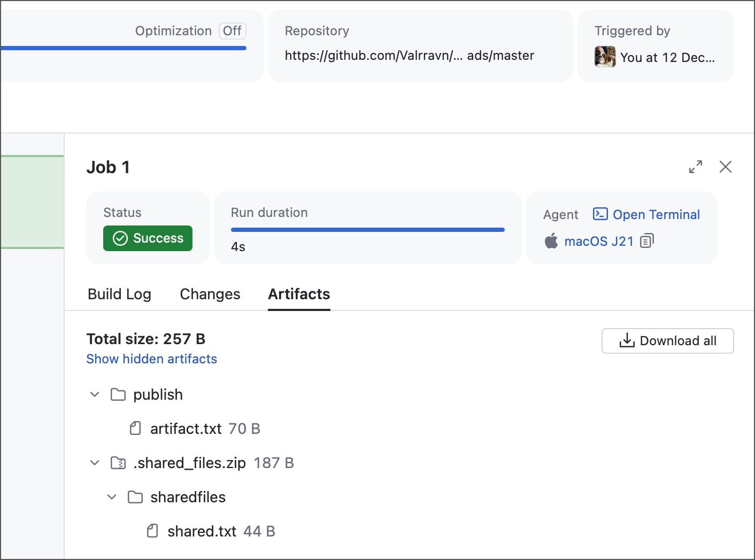755x560 pixels.
Task: Toggle the Optimization Off badge
Action: coord(232,31)
